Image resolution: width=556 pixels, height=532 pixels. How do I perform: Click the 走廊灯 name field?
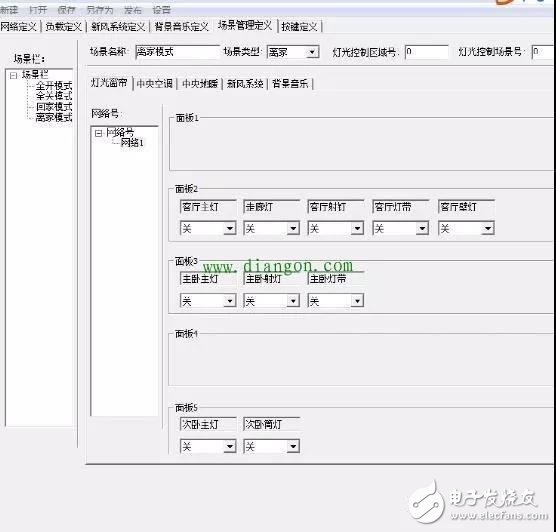(272, 207)
